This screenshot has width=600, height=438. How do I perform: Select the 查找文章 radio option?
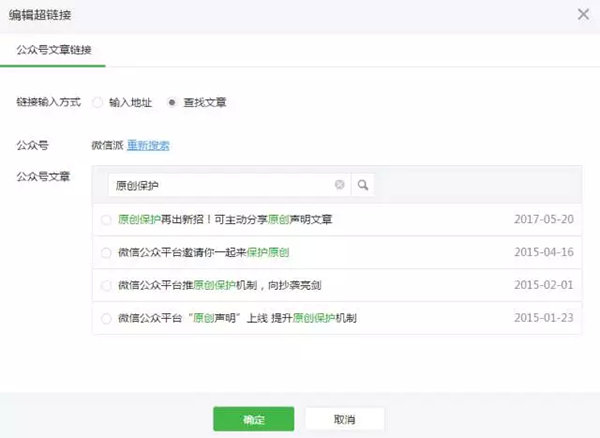(x=173, y=102)
